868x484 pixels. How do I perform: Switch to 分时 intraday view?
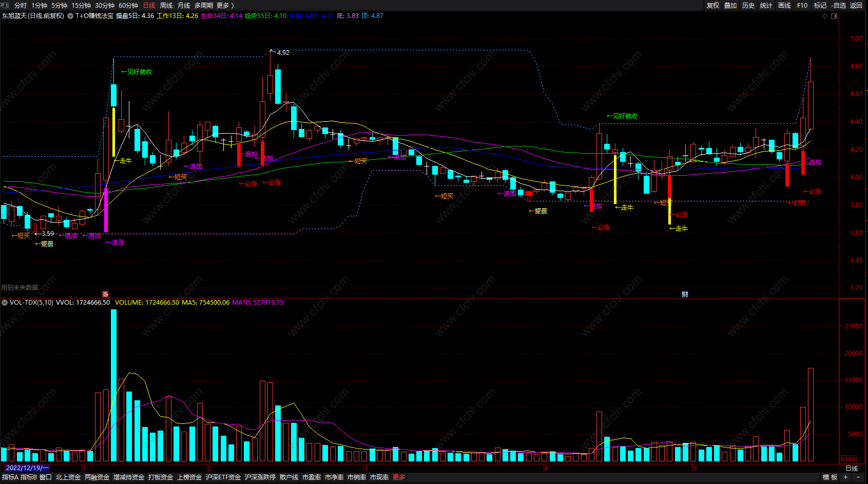point(21,6)
